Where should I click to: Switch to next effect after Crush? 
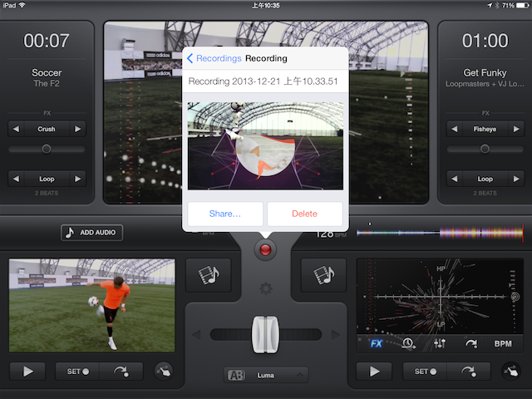(77, 129)
